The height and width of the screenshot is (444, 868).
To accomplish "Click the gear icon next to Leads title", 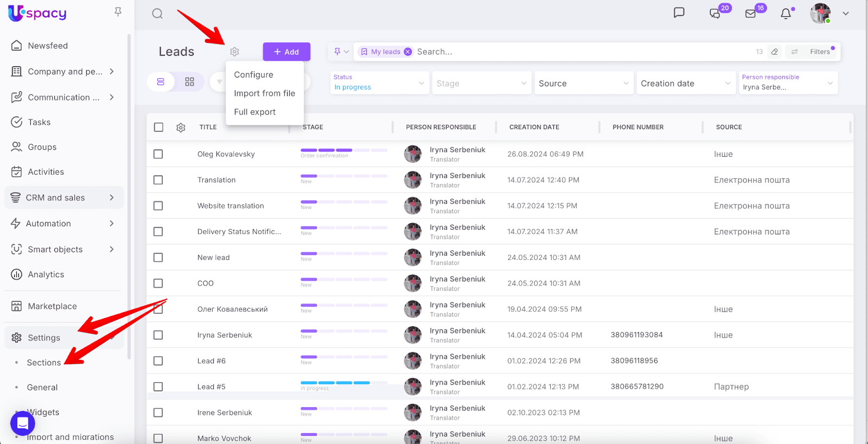I will click(234, 52).
